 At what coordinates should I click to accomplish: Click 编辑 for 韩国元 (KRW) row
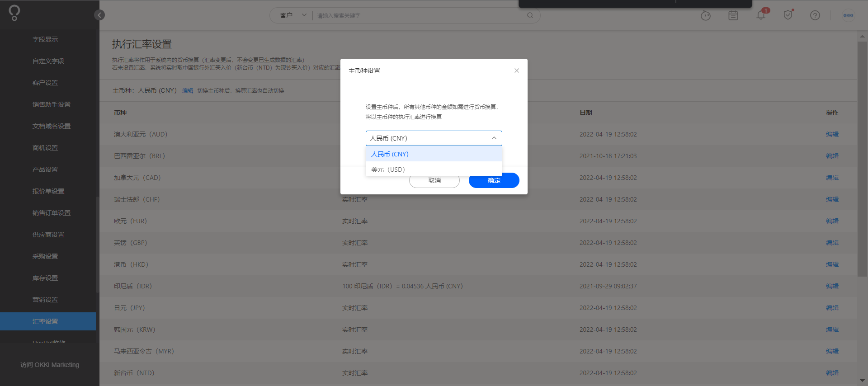832,330
